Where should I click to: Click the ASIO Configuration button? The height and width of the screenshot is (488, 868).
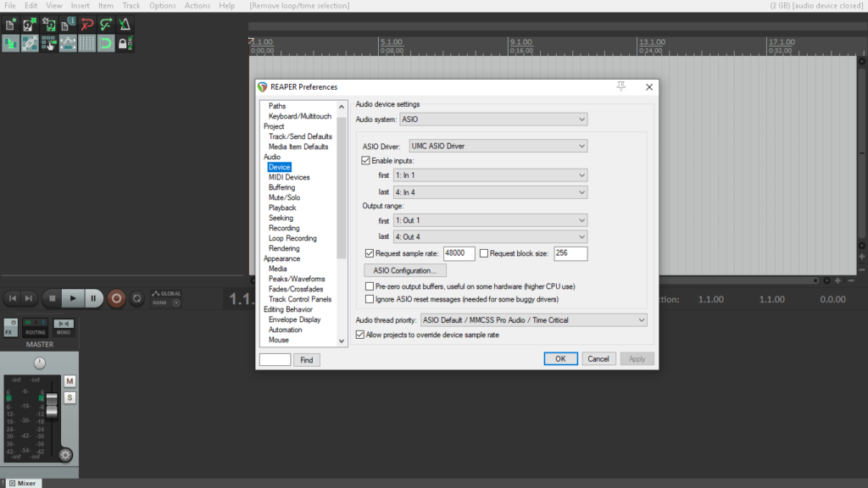(x=404, y=270)
